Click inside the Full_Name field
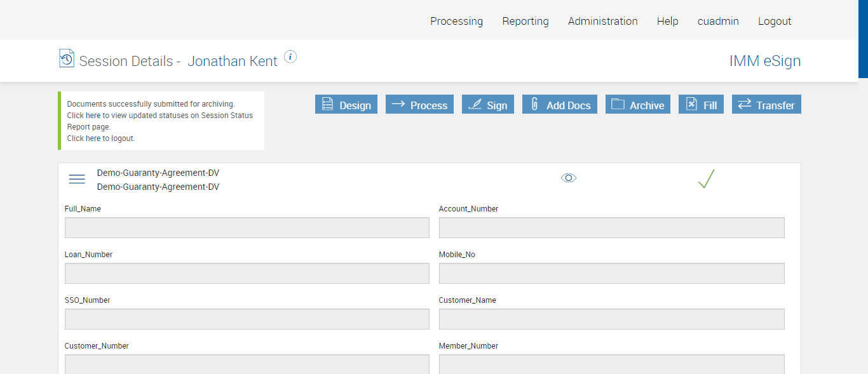The image size is (868, 374). 247,228
